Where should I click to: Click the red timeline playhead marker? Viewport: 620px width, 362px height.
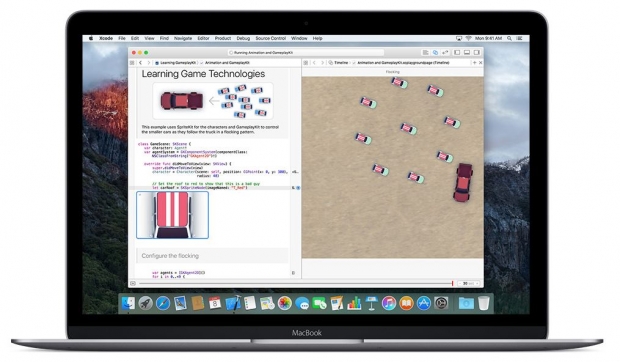click(x=452, y=283)
